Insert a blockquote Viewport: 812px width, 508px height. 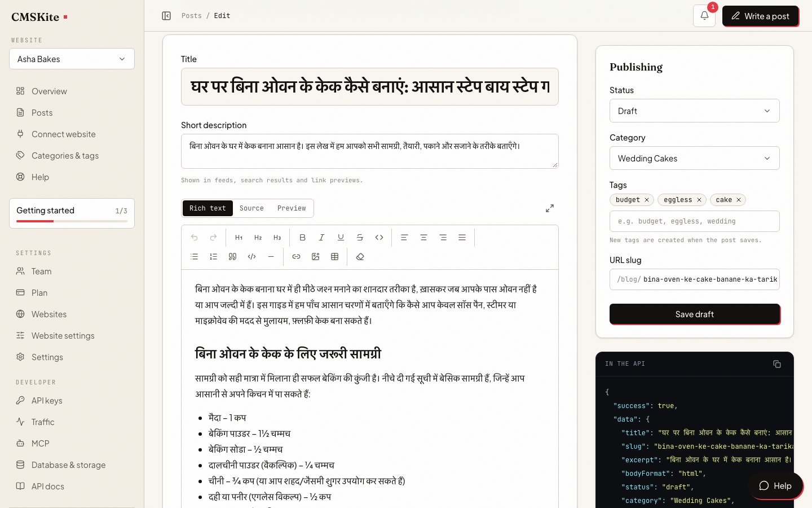(x=233, y=257)
